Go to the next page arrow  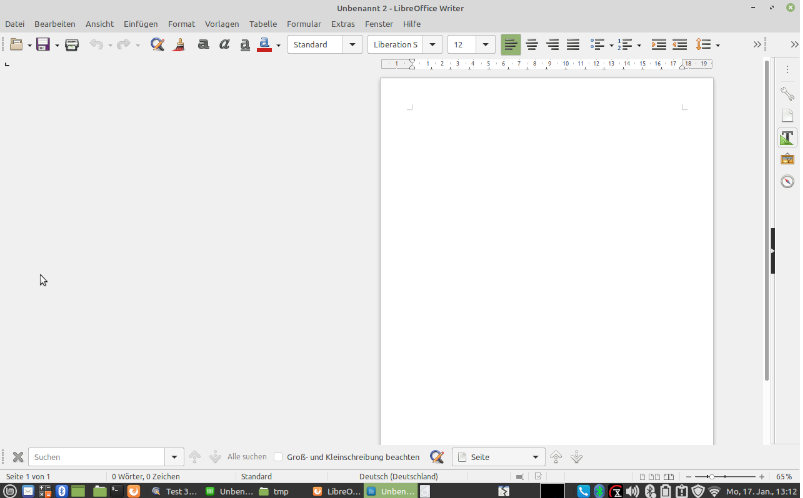[x=577, y=456]
